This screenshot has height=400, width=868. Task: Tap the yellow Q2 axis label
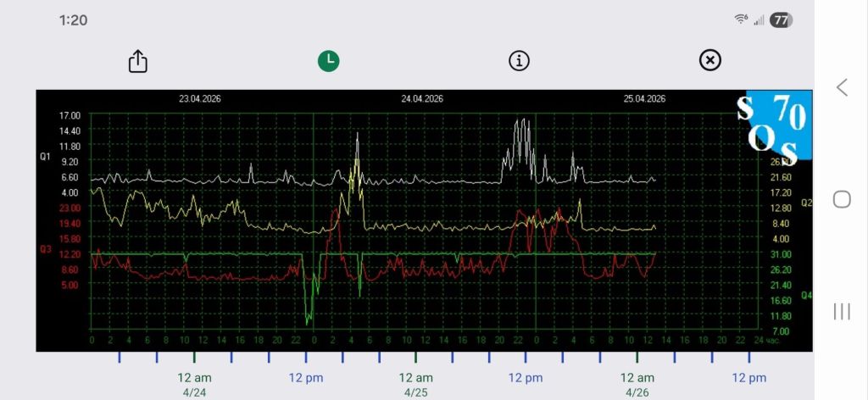[x=806, y=203]
